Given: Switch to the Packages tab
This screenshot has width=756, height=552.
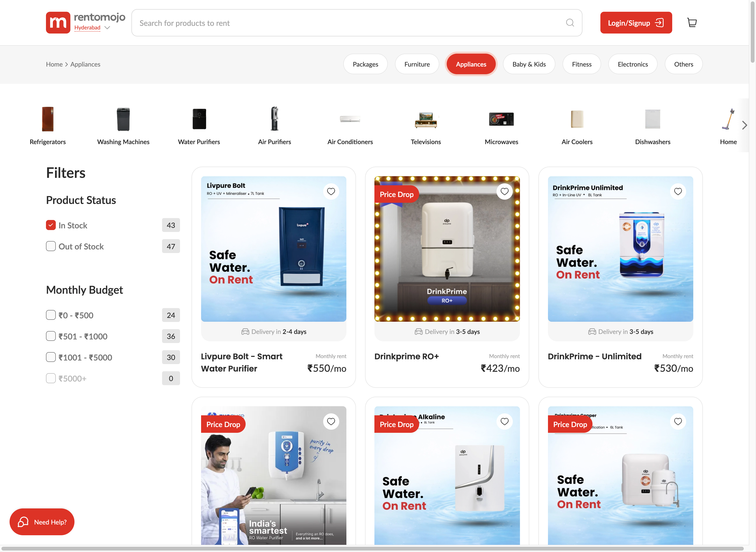Looking at the screenshot, I should 366,64.
